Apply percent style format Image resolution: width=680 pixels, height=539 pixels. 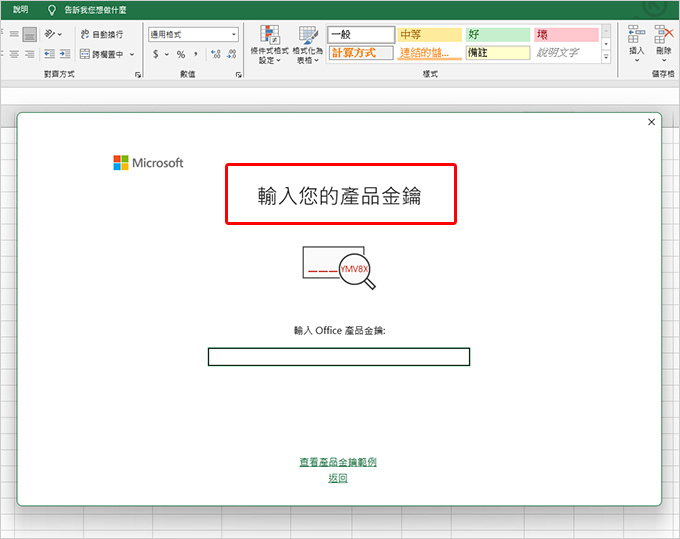pos(181,54)
